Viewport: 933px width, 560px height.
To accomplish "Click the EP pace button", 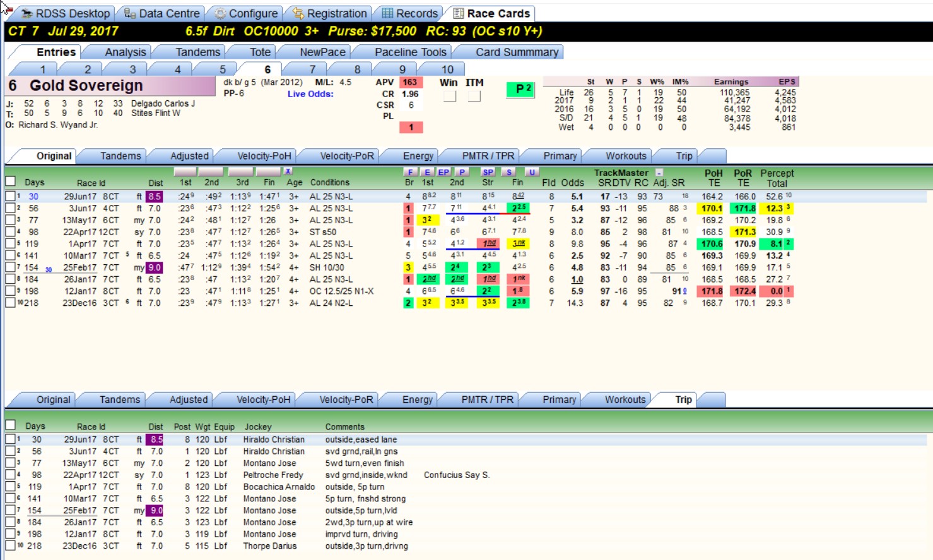I will [444, 172].
